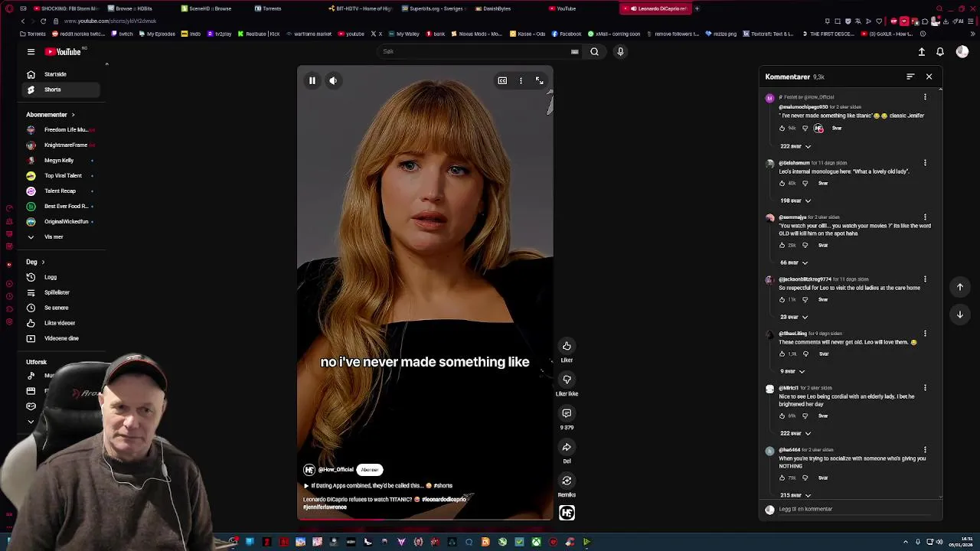Screen dimensions: 980x551
Task: Open the Facebook bookmark
Action: (566, 34)
